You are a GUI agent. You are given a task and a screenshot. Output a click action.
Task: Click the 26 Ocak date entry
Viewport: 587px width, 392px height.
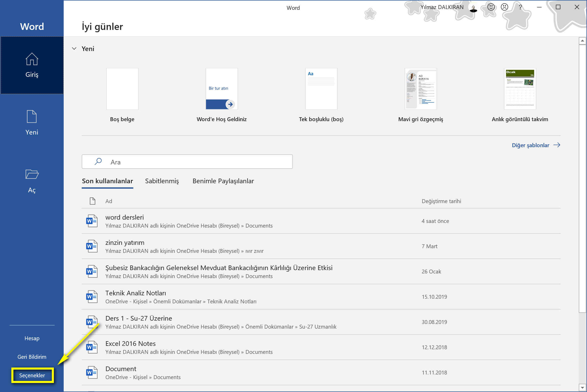coord(431,271)
